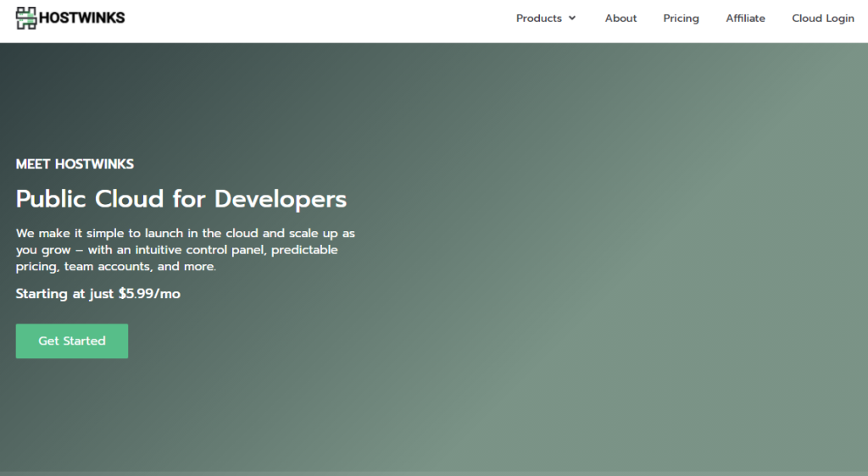Click the paragraph starting with We make it simple
Image resolution: width=868 pixels, height=476 pixels.
pos(186,250)
